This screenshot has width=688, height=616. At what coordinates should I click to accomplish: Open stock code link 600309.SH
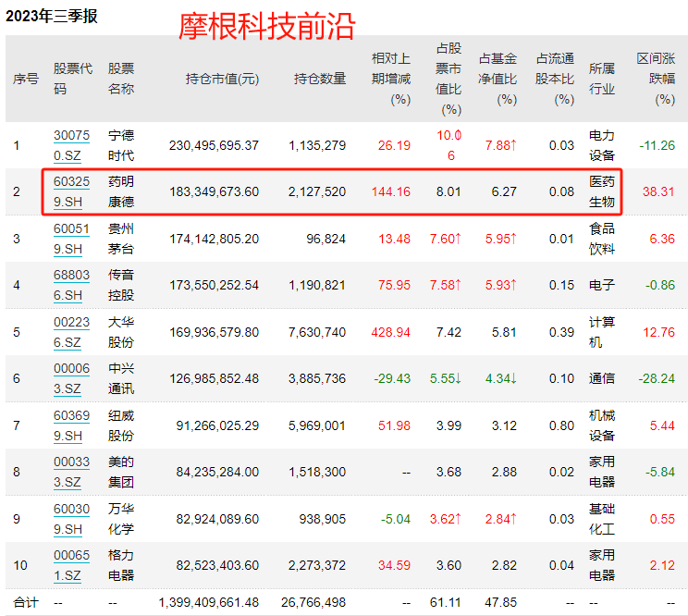71,519
